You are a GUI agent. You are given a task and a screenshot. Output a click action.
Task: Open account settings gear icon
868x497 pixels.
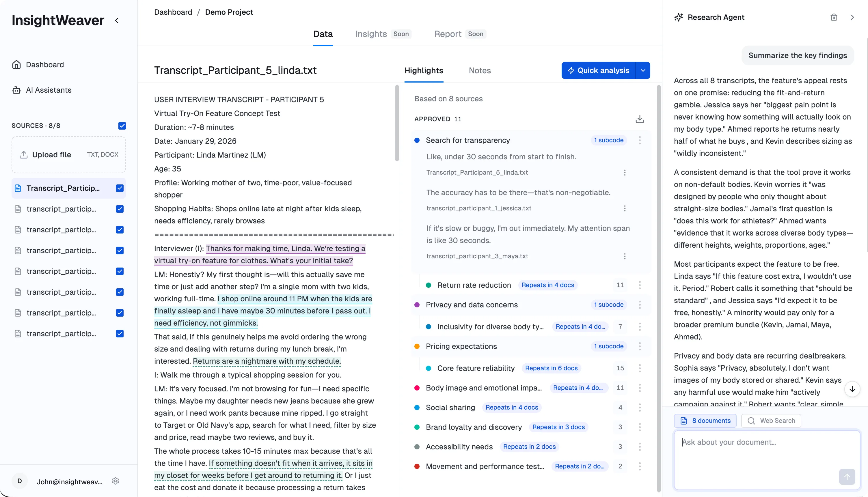coord(116,481)
